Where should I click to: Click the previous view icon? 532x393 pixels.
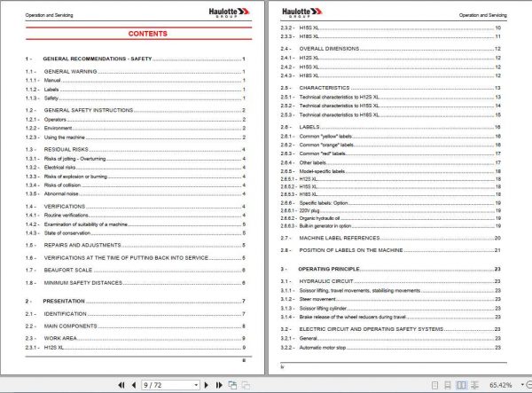pyautogui.click(x=232, y=385)
